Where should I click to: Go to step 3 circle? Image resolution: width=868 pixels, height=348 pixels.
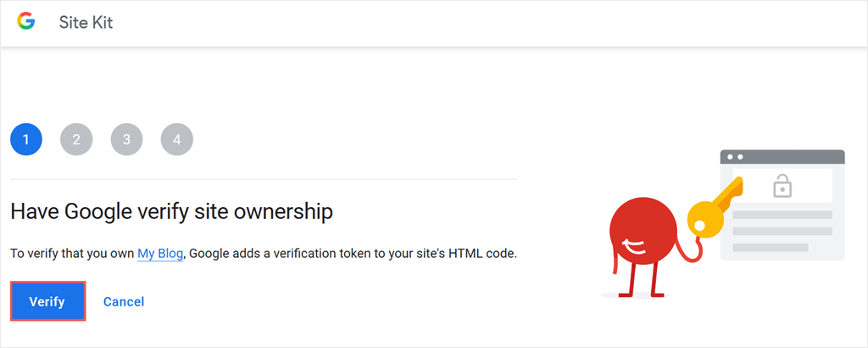pos(127,139)
